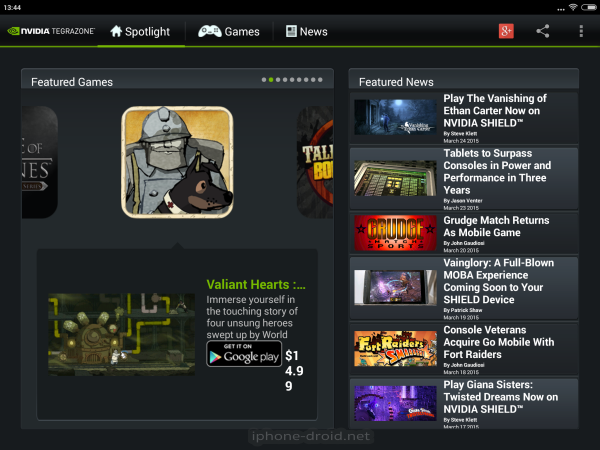600x450 pixels.
Task: Click the author line By Jason Venter
Action: (463, 201)
